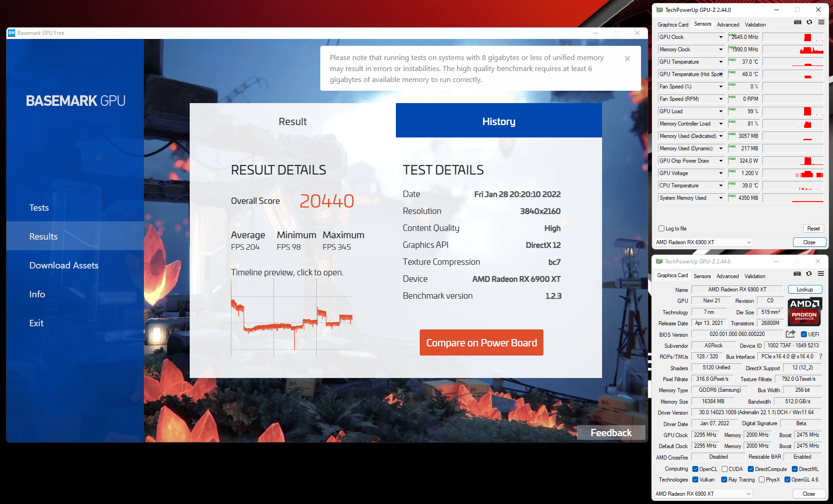The image size is (833, 504).
Task: Click the Bus Interface question mark icon
Action: click(820, 356)
